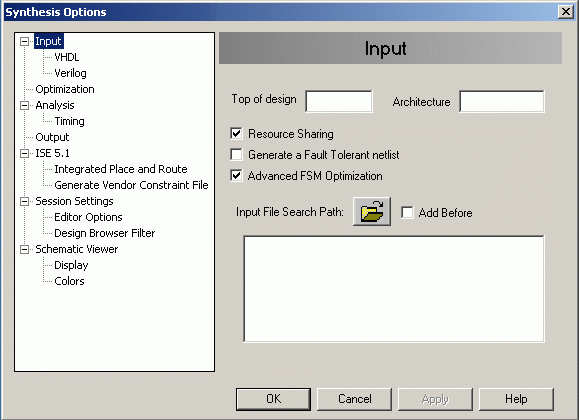Image resolution: width=579 pixels, height=420 pixels.
Task: Confirm settings with the OK button
Action: click(273, 399)
